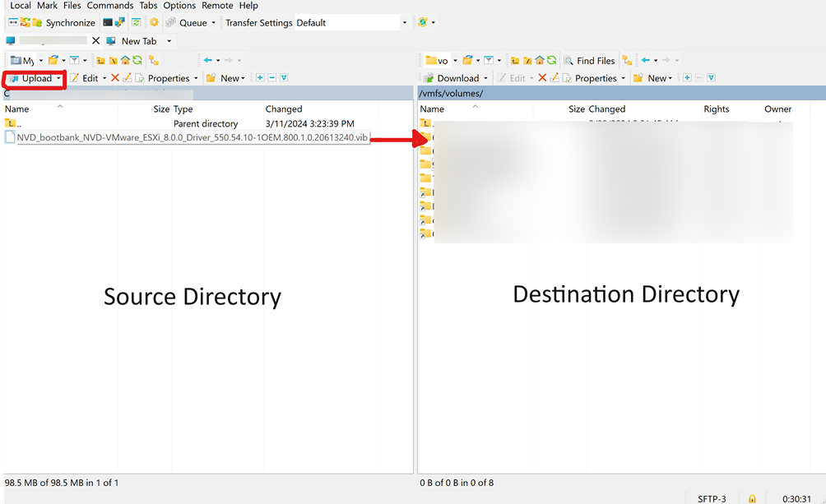This screenshot has width=826, height=504.
Task: Click Select Files plus icon in local toolbar
Action: coord(260,79)
